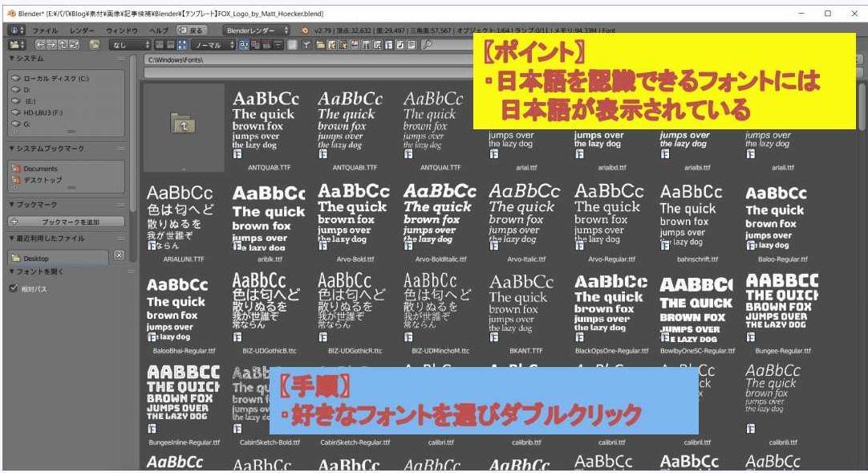The height and width of the screenshot is (473, 868).
Task: Switch to long list display mode
Action: coord(171,45)
